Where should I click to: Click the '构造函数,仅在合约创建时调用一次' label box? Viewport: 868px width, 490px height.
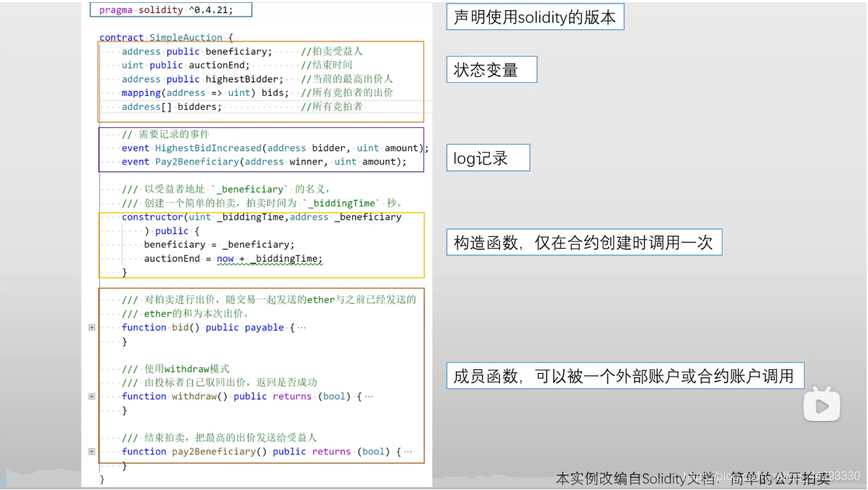(x=584, y=242)
